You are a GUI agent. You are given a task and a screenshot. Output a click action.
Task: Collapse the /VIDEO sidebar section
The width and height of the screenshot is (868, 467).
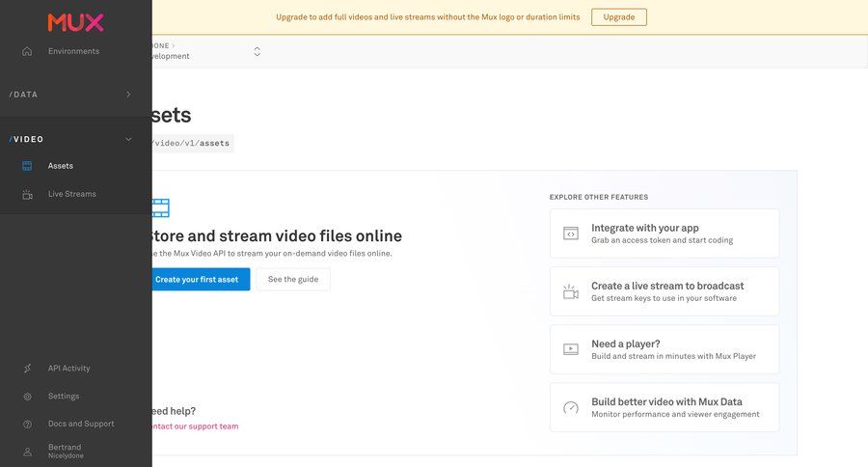coord(128,139)
